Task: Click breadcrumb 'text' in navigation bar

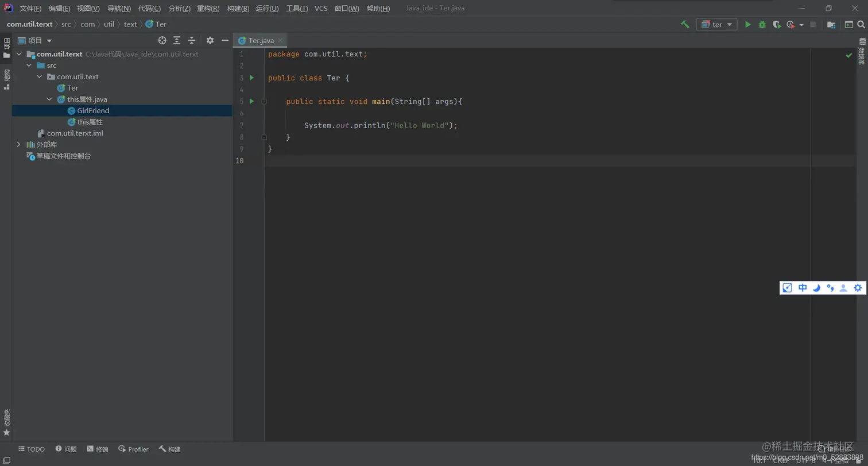Action: (130, 24)
